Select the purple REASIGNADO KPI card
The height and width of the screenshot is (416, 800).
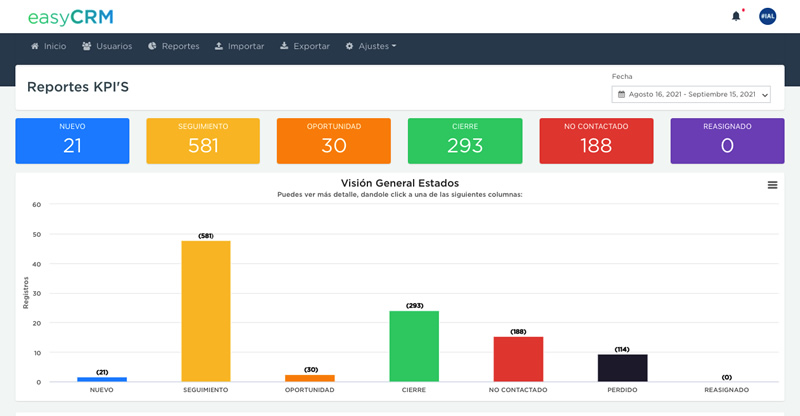tap(727, 140)
